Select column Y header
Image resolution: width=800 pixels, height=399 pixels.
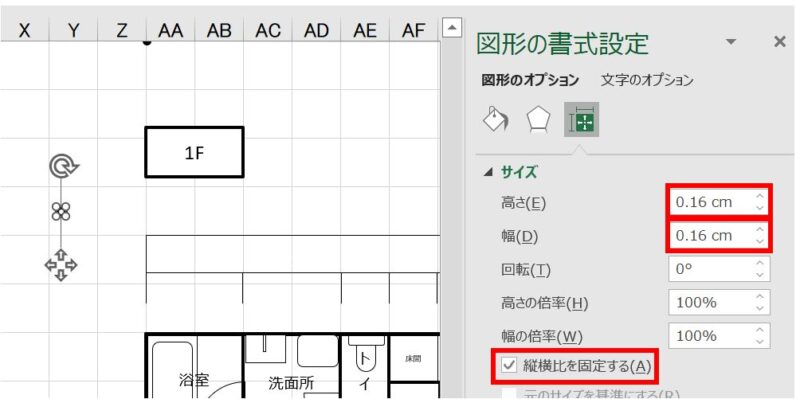coord(73,31)
